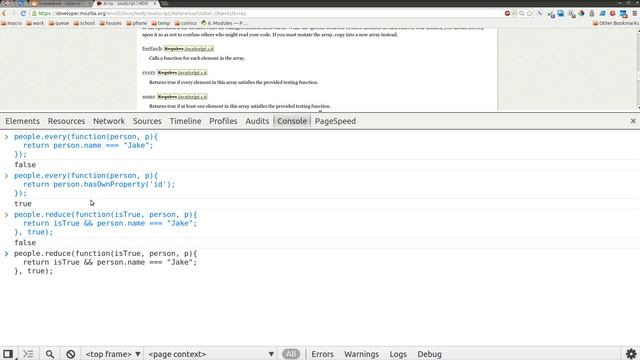Viewport: 640px width, 360px height.
Task: Open the Chrome hamburger menu
Action: coord(635,13)
